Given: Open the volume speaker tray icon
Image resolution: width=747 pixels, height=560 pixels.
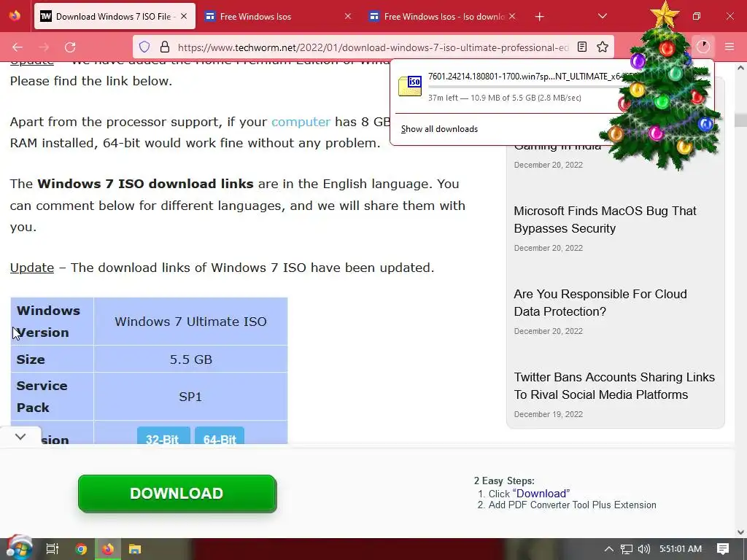Looking at the screenshot, I should point(643,549).
